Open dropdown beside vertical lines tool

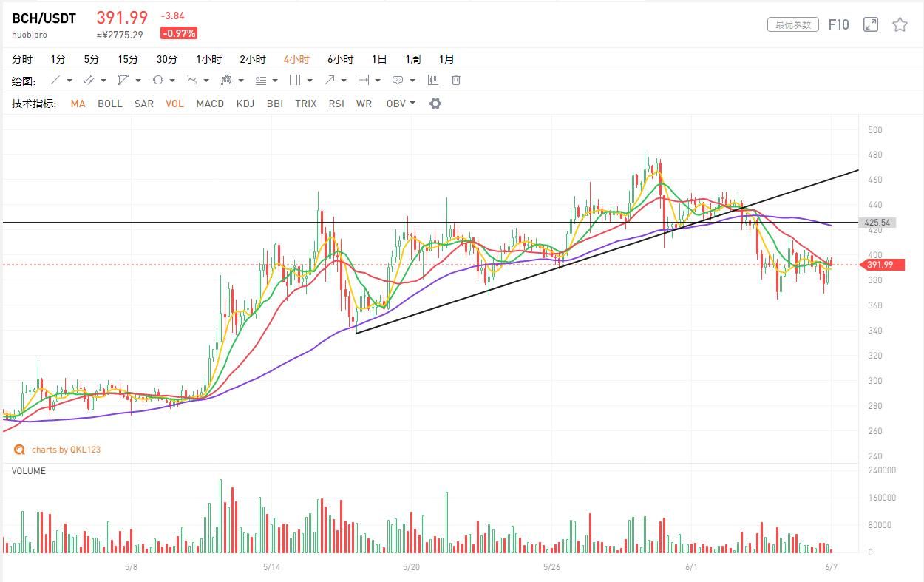pyautogui.click(x=309, y=80)
